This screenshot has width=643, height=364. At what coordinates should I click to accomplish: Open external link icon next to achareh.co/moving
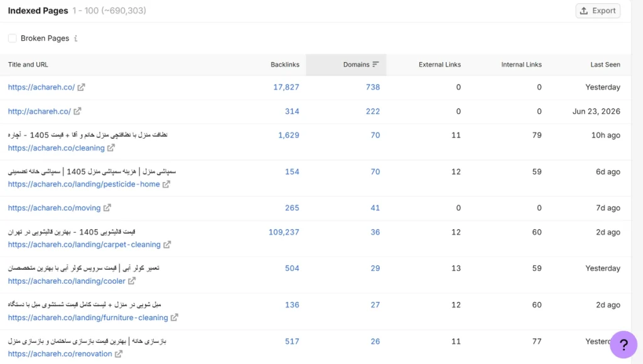pyautogui.click(x=107, y=208)
